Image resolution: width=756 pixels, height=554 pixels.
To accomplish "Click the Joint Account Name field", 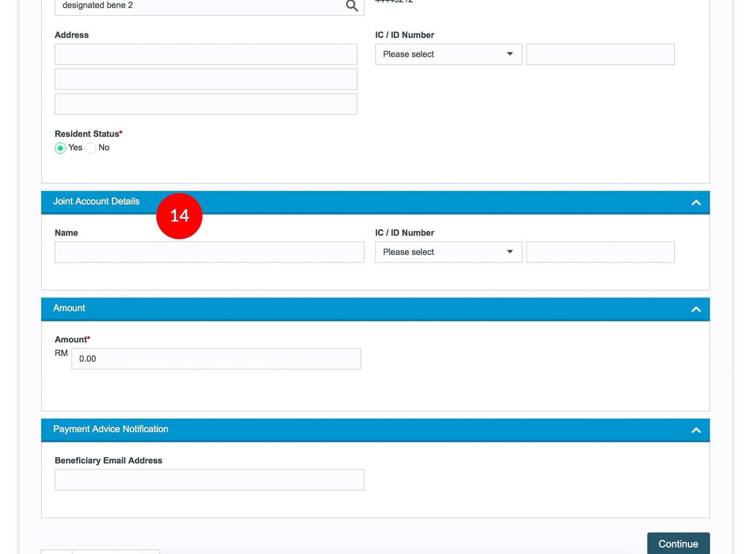I will [x=209, y=252].
